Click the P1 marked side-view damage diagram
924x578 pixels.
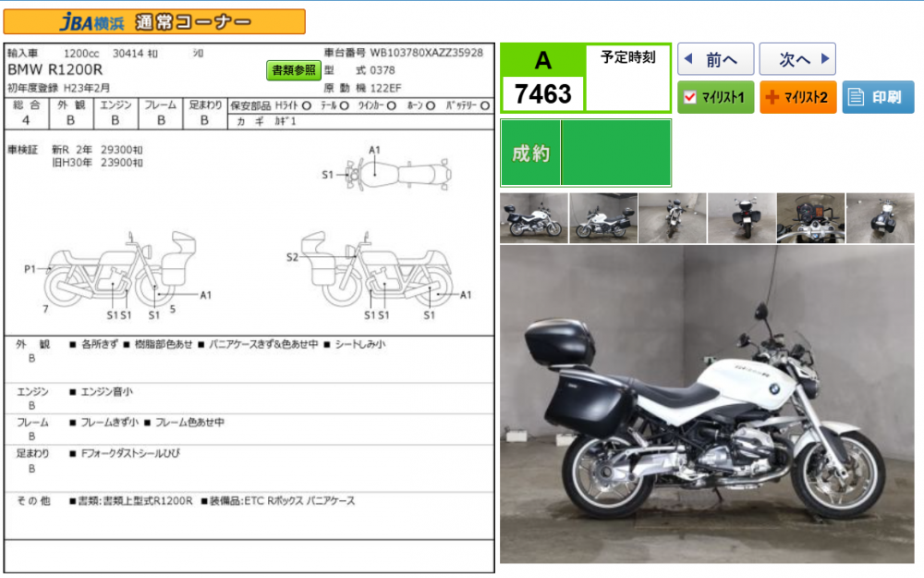pos(119,269)
